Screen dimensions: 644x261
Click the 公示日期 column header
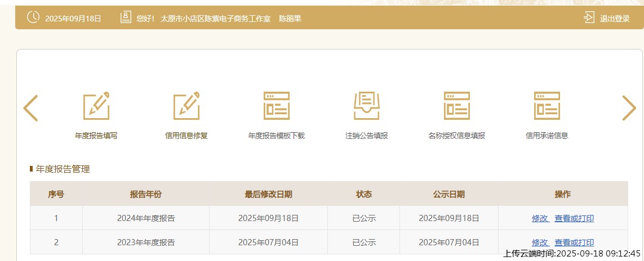[449, 194]
